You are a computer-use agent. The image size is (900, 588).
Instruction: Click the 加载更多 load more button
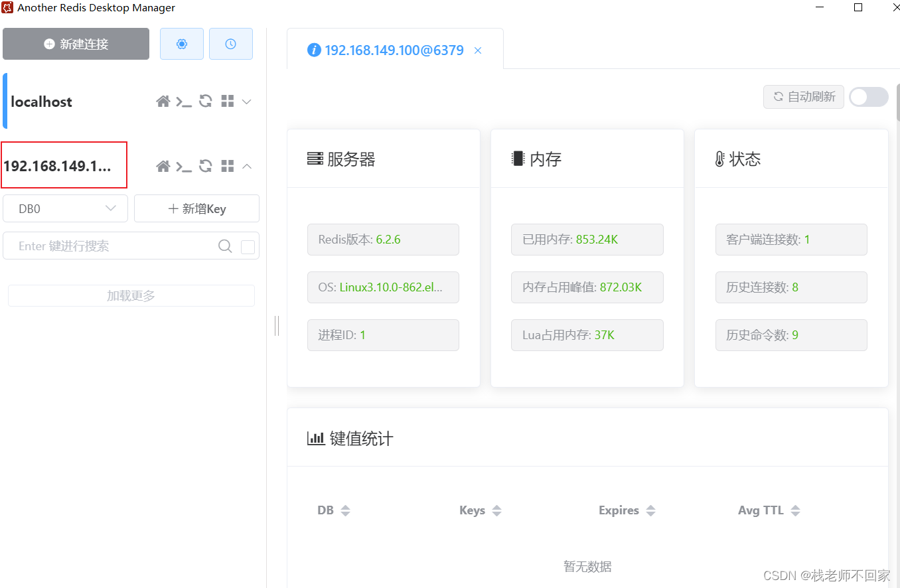131,296
